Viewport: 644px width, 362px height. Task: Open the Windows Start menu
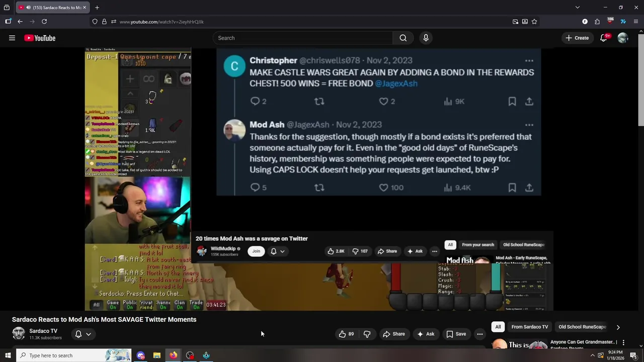tap(8, 355)
